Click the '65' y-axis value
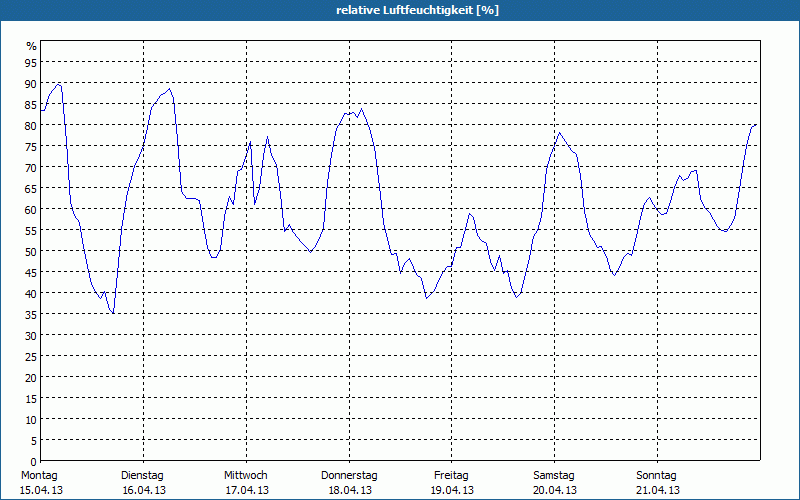Screen dimensions: 800x500 coord(31,189)
